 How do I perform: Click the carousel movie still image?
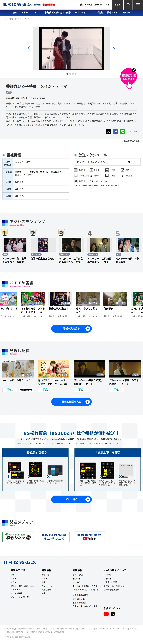pos(71,49)
